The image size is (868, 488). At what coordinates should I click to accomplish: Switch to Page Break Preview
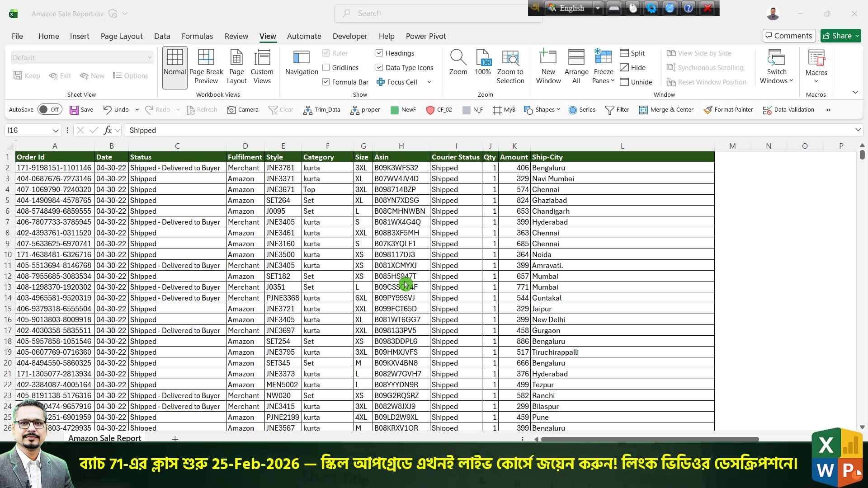tap(206, 67)
